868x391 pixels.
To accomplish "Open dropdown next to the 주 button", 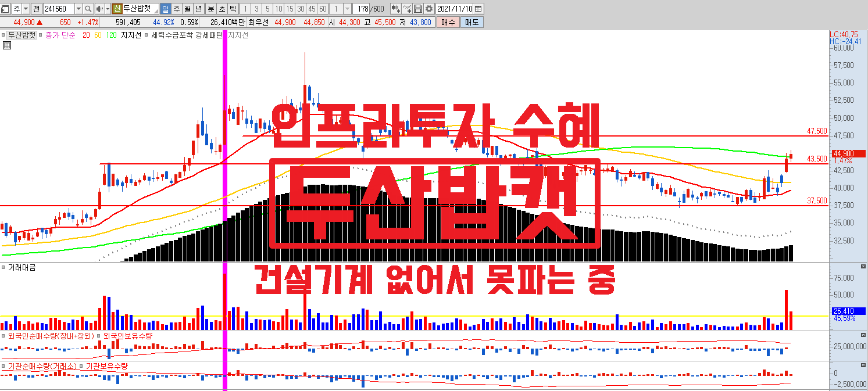I will tap(26, 9).
